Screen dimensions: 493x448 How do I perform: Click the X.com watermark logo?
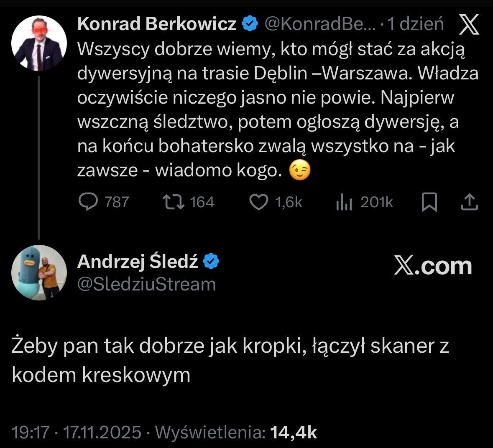click(433, 266)
